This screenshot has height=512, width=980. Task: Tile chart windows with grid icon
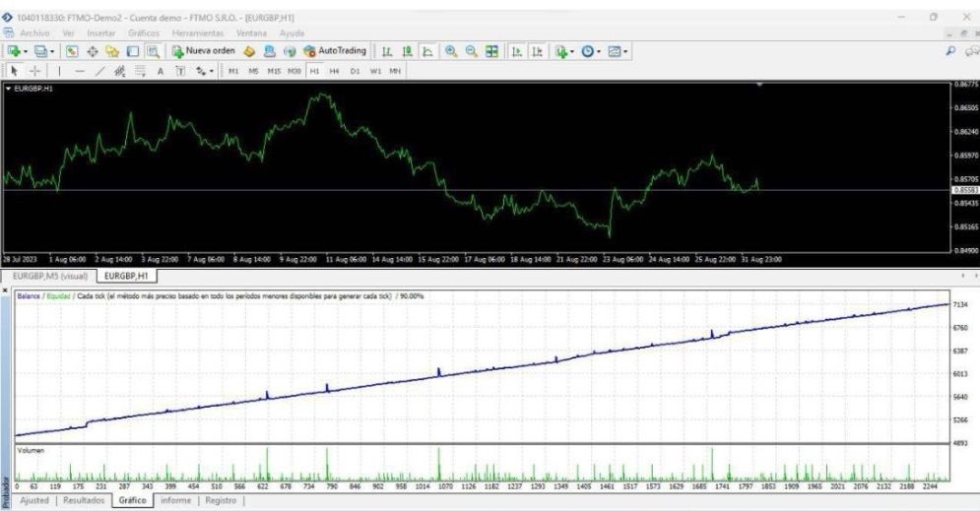click(491, 51)
